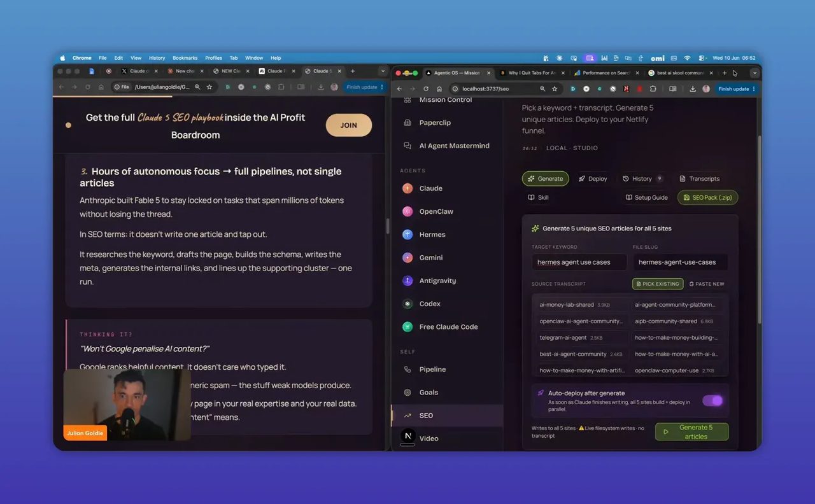Open the Skill tab
Viewport: 815px width, 504px height.
tap(538, 197)
